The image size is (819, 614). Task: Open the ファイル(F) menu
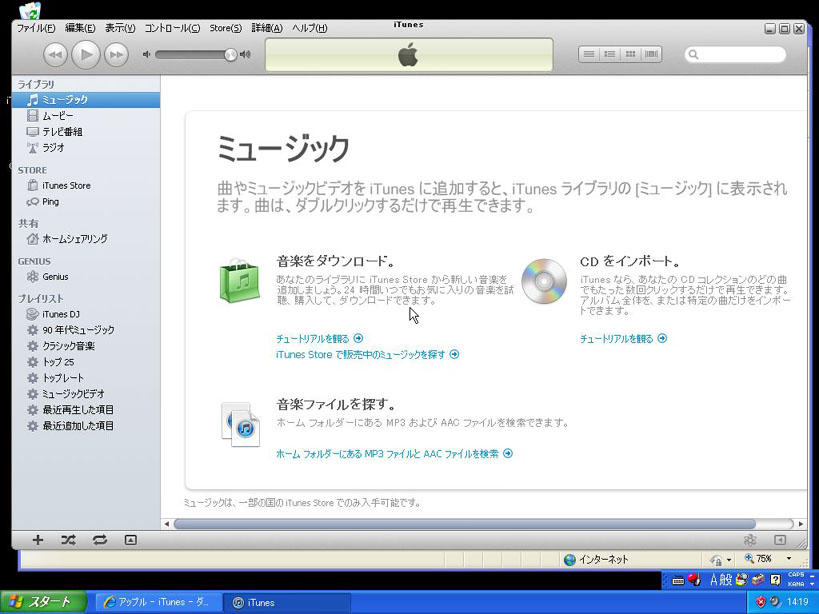(x=36, y=28)
